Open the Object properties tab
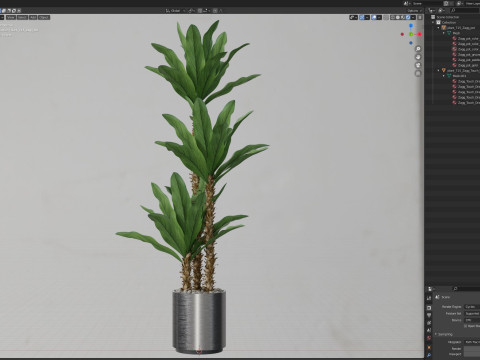 pyautogui.click(x=429, y=347)
